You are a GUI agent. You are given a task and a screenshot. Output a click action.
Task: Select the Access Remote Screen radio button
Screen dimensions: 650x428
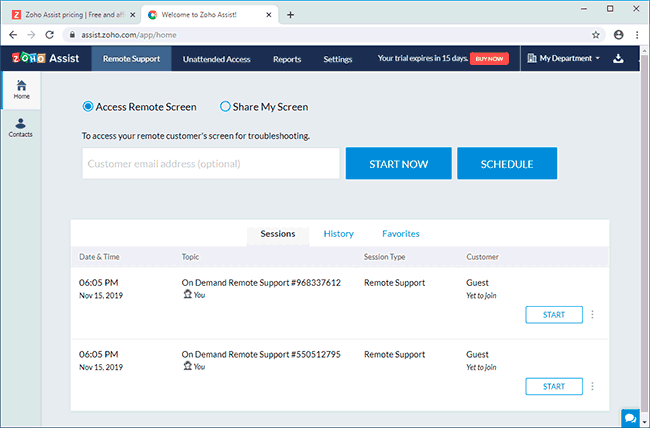pos(88,107)
